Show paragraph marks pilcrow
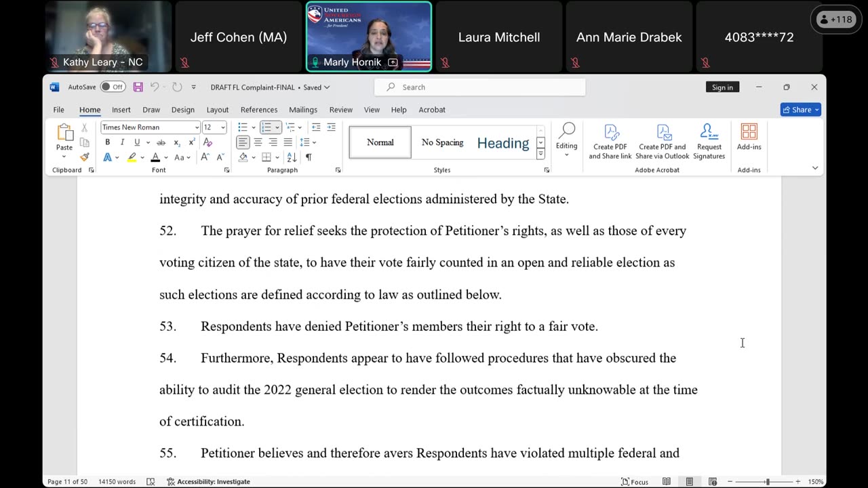Image resolution: width=868 pixels, height=488 pixels. 309,157
